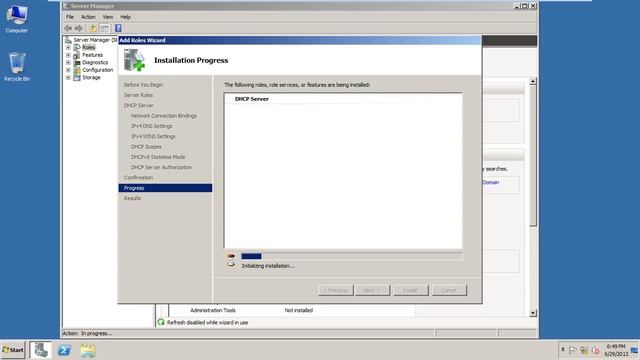Click the Show desktop button
The height and width of the screenshot is (360, 640).
(635, 350)
